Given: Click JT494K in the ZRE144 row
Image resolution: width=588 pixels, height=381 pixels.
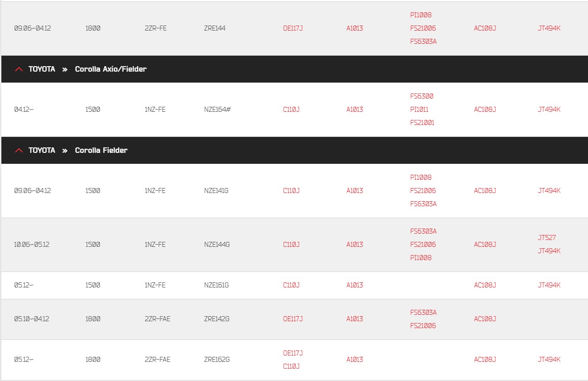Looking at the screenshot, I should (549, 28).
